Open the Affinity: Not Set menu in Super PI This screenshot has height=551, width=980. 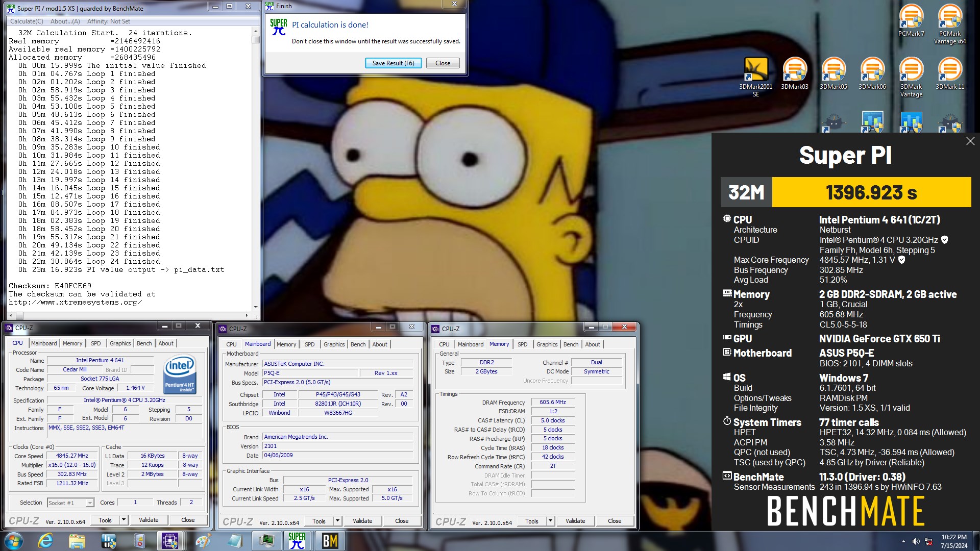pyautogui.click(x=108, y=21)
